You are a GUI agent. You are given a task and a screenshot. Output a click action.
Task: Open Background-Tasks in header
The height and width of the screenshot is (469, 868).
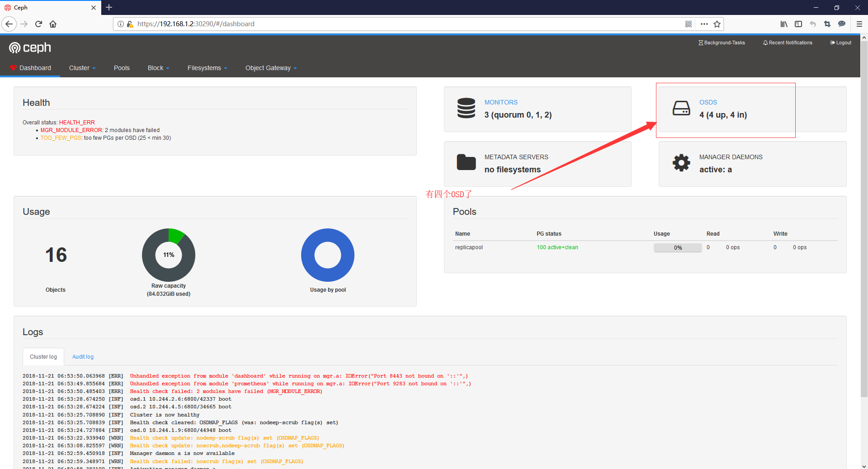point(722,43)
